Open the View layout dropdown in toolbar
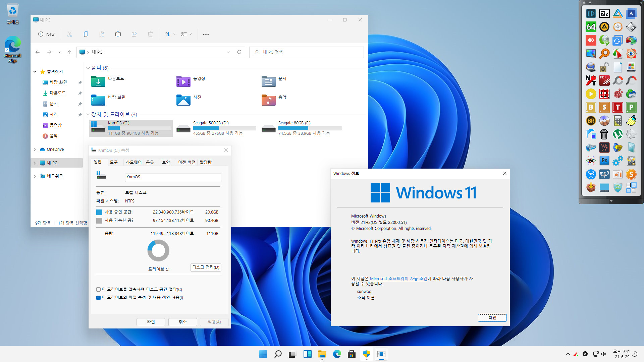This screenshot has height=362, width=644. click(186, 34)
